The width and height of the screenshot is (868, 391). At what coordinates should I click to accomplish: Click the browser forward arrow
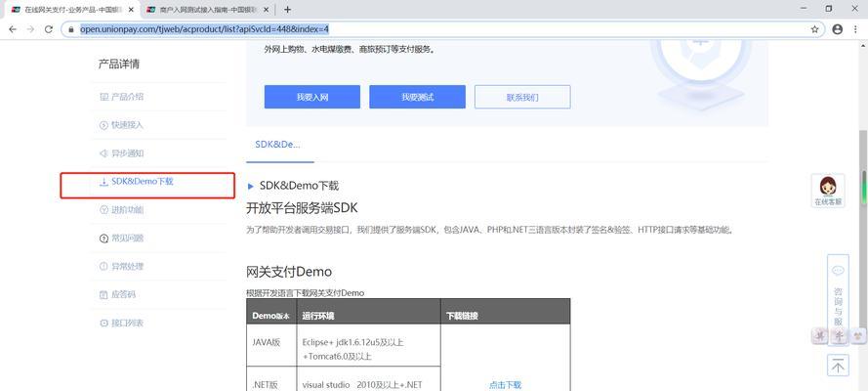click(x=30, y=29)
